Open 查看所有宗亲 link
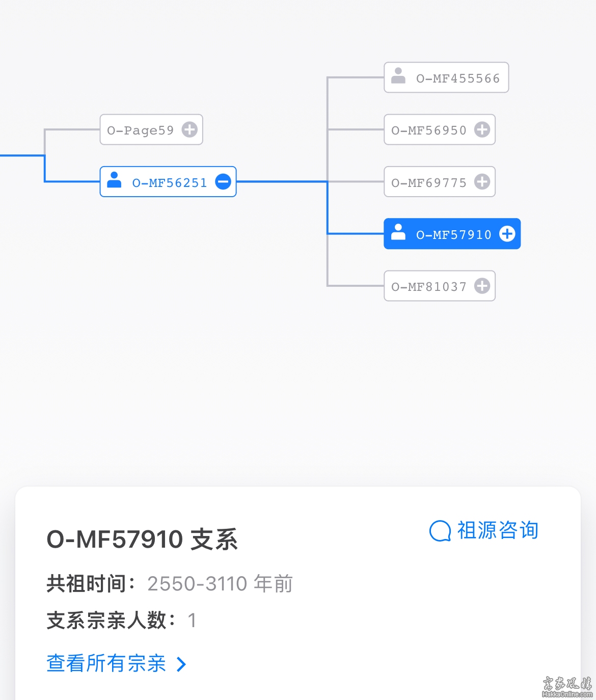The width and height of the screenshot is (596, 700). [x=106, y=663]
